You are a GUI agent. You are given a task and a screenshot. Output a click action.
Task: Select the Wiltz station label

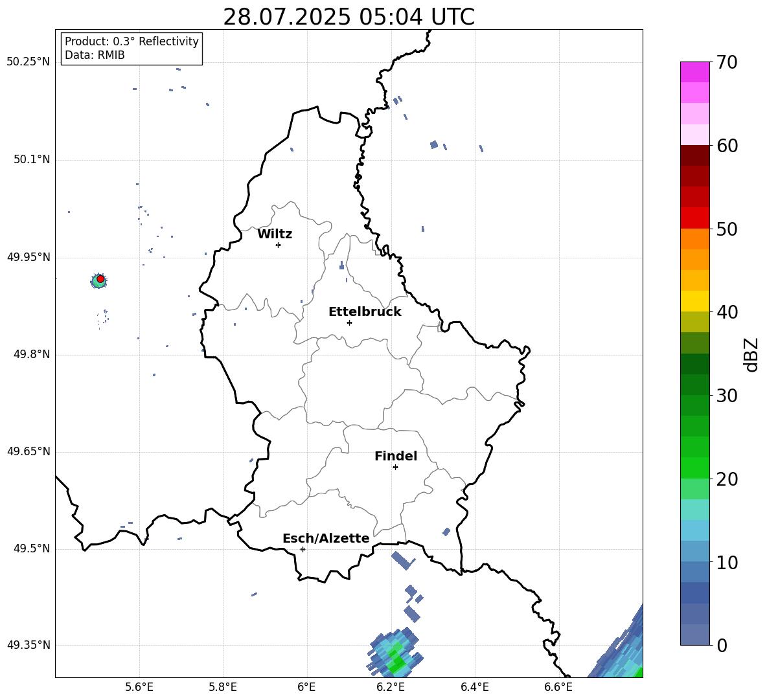275,234
